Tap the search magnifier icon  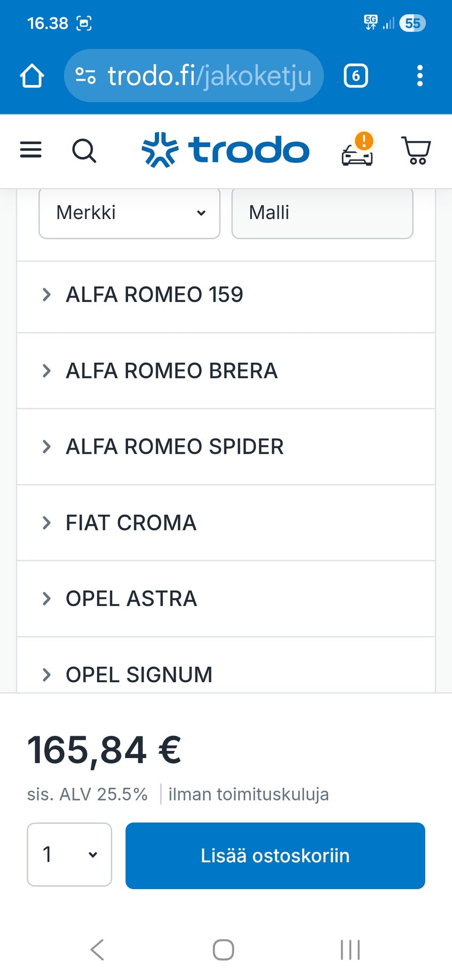click(x=84, y=151)
